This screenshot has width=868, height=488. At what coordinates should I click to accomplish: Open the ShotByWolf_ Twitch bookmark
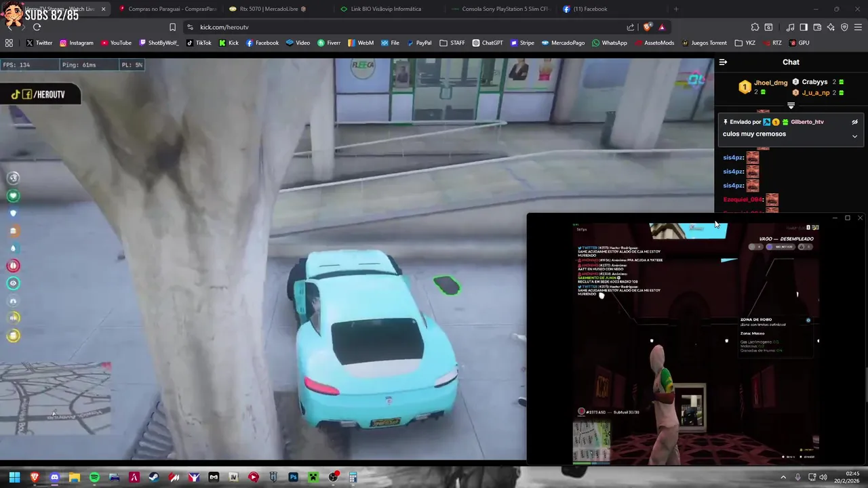pos(159,43)
